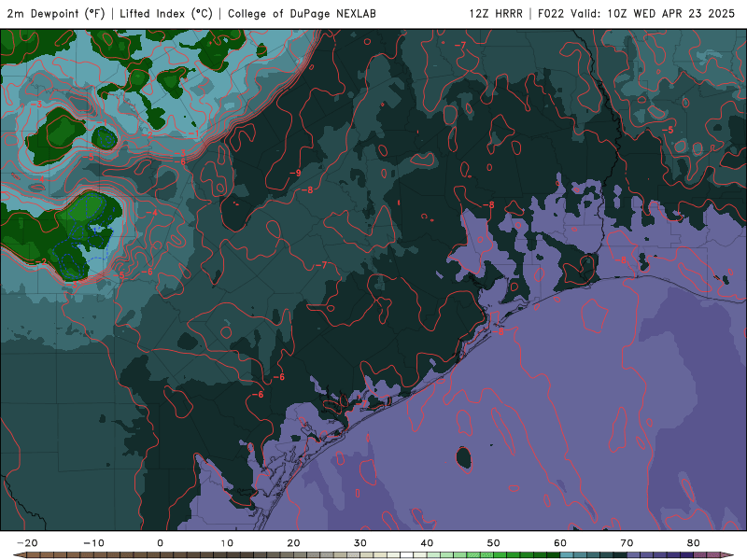
Task: Click the 80 tick label on the colorbar
Action: coord(694,543)
